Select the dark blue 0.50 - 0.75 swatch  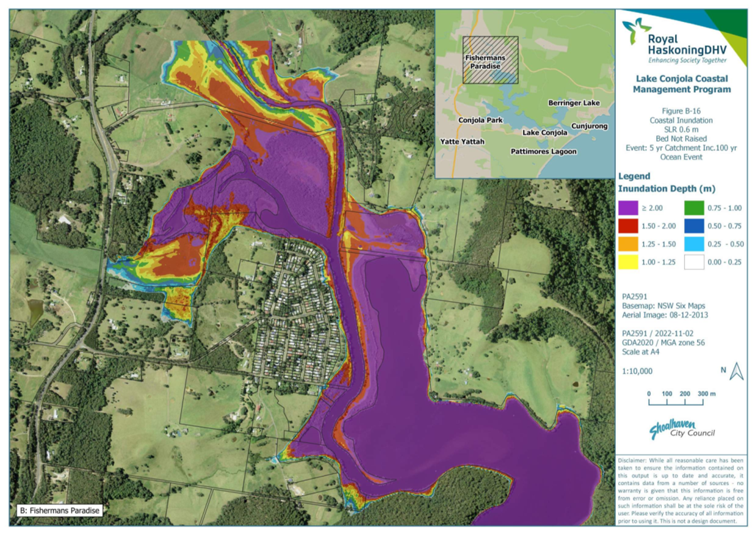tap(694, 226)
